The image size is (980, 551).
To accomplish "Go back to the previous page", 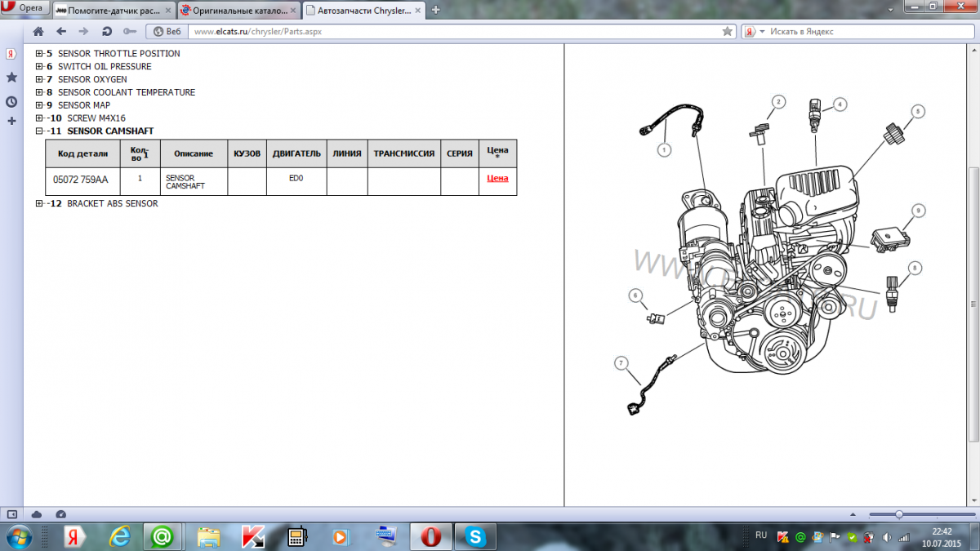I will (61, 31).
